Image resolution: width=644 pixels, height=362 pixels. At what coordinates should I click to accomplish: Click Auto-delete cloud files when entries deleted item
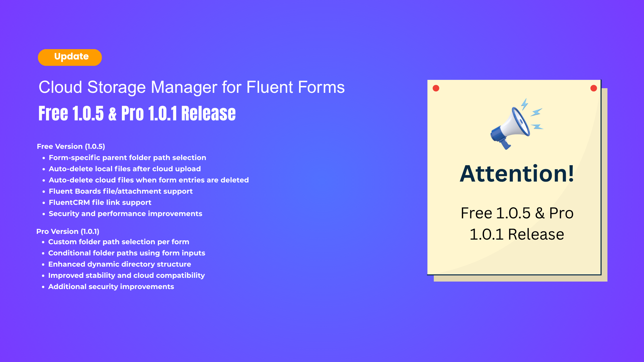coord(149,180)
